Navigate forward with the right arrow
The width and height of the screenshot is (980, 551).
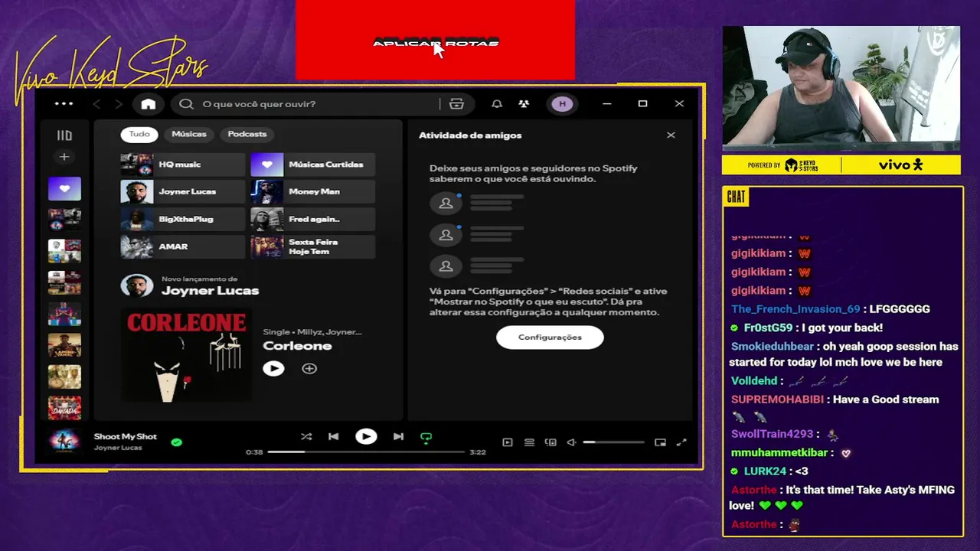[118, 104]
